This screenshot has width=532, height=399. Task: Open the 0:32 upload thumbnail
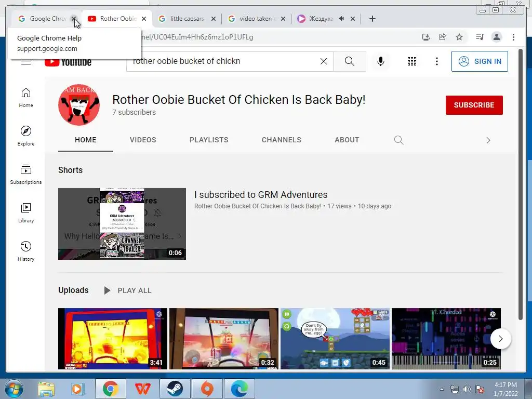pyautogui.click(x=224, y=339)
